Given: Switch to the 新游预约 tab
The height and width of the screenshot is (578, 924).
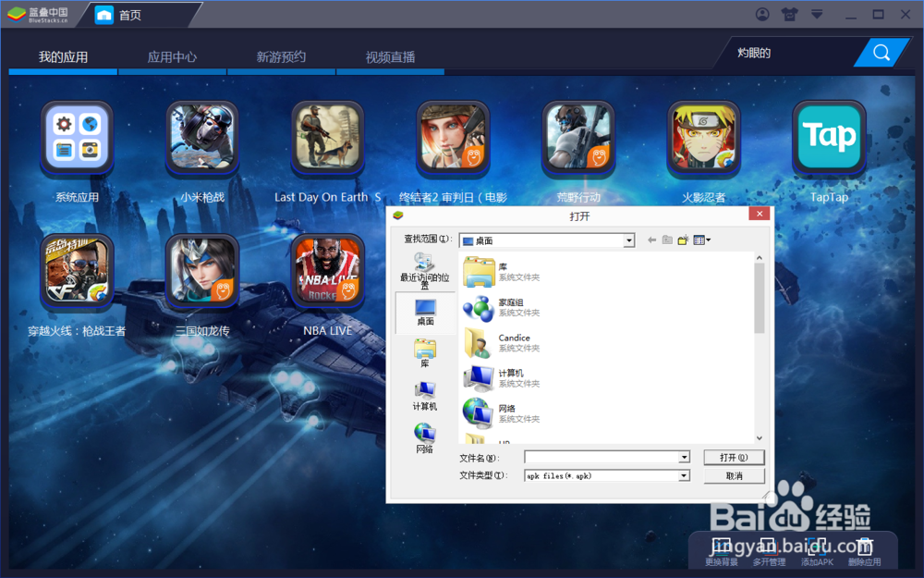Looking at the screenshot, I should pyautogui.click(x=281, y=57).
